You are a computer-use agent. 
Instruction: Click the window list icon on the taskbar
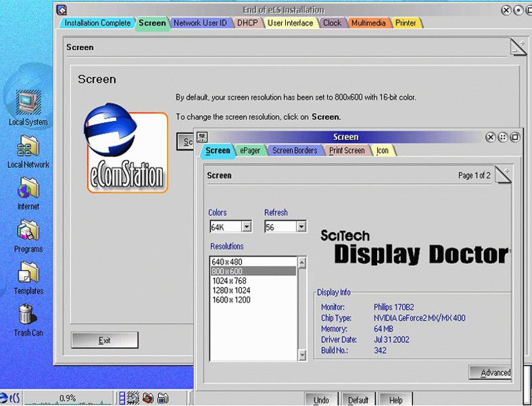pos(122,398)
